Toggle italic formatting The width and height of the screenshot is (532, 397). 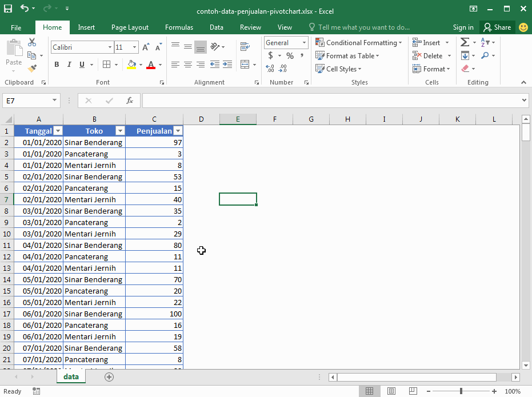coord(68,65)
